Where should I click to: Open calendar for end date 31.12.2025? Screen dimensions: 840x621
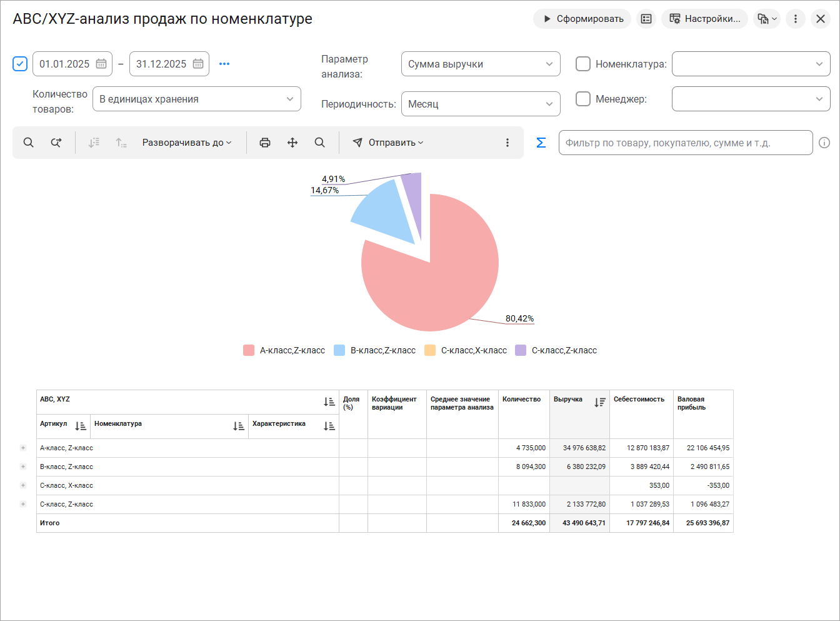[x=198, y=64]
